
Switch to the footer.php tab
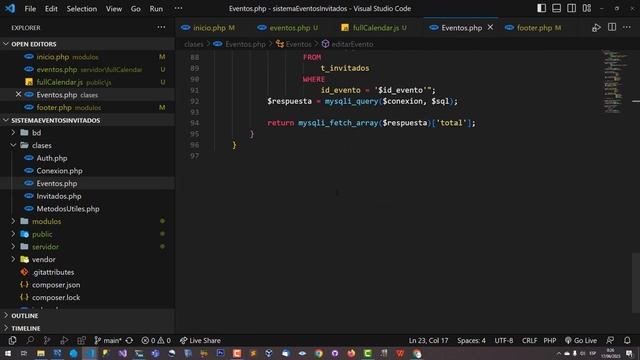point(534,28)
